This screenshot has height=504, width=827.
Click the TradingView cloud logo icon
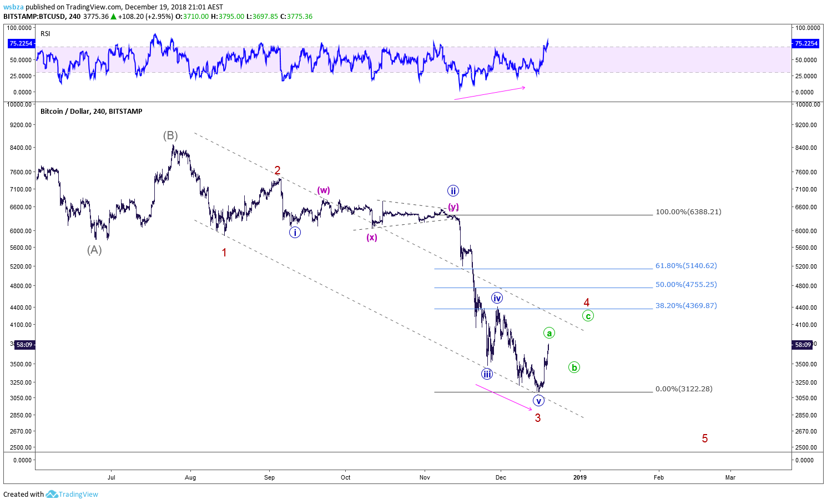tap(52, 494)
